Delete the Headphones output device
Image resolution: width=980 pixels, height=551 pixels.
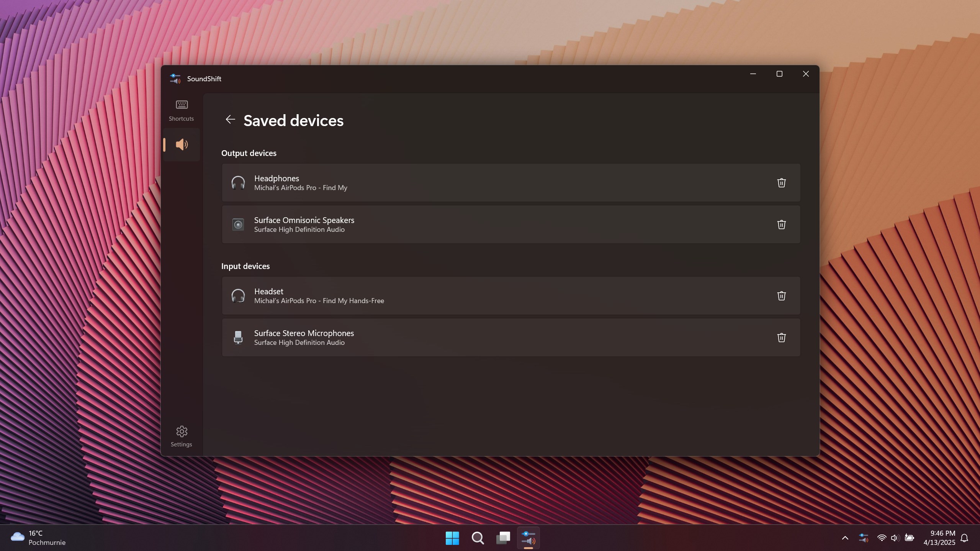(x=781, y=183)
